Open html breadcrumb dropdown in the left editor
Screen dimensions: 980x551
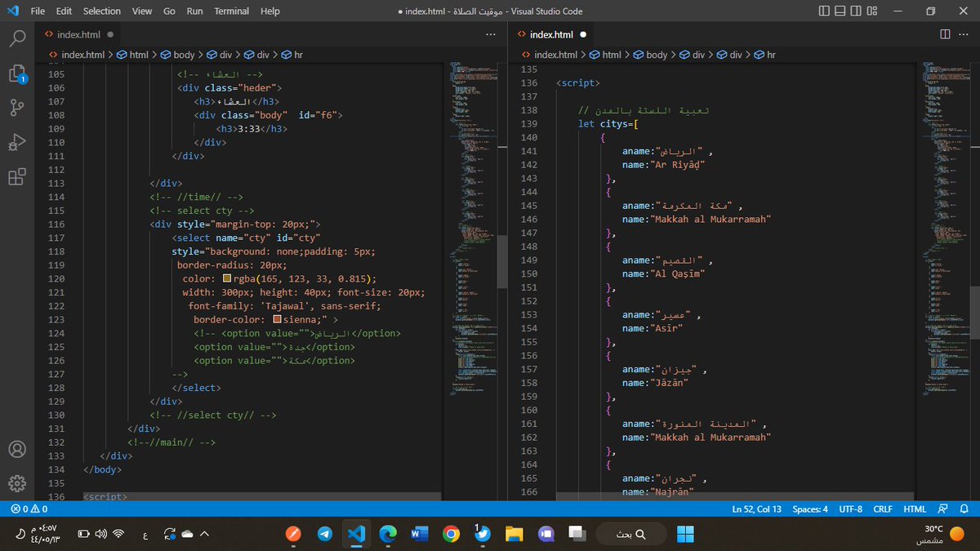(132, 55)
